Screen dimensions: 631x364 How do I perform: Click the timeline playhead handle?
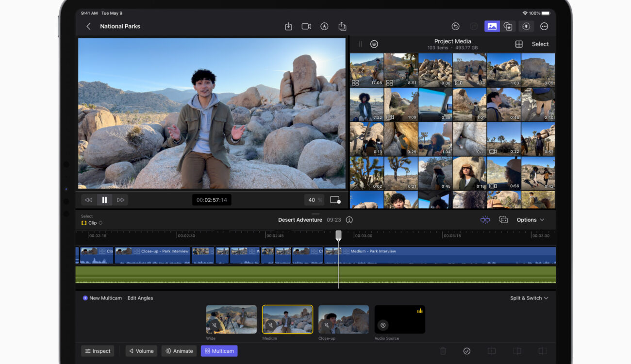click(x=338, y=235)
